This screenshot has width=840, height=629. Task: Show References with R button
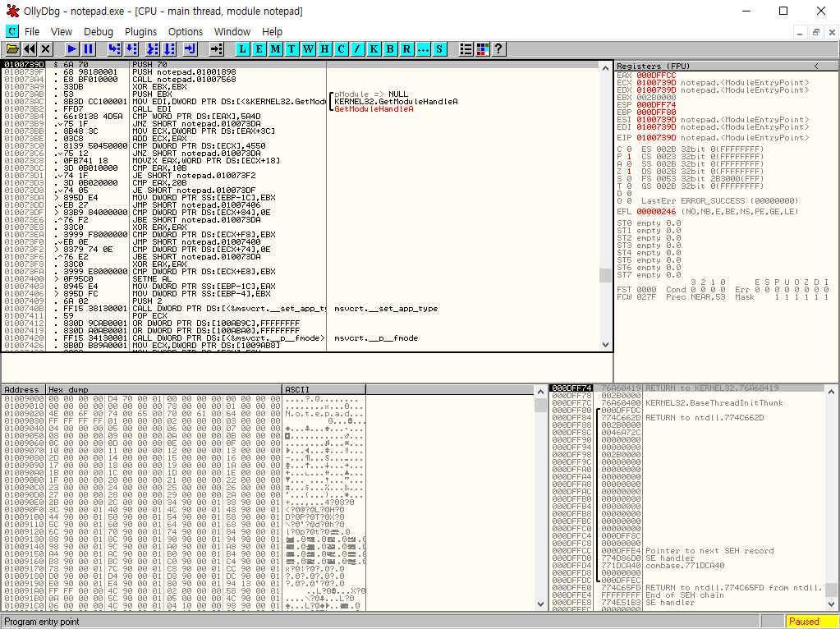point(406,49)
